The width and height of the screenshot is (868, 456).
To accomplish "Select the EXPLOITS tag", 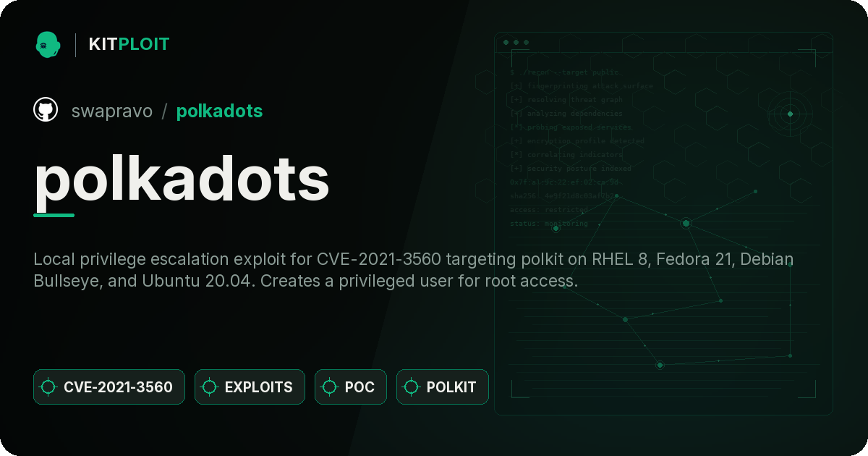I will point(250,387).
